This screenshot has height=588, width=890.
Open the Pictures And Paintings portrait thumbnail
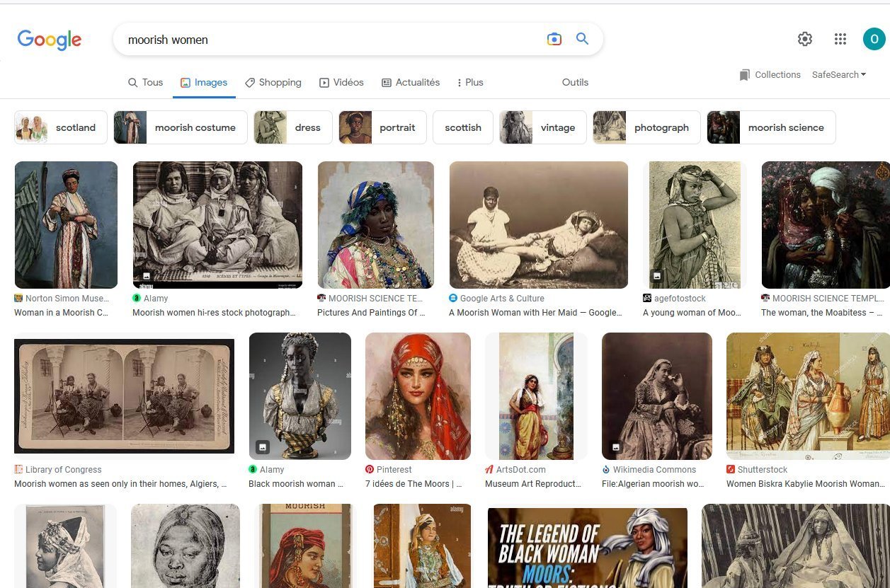pyautogui.click(x=375, y=225)
